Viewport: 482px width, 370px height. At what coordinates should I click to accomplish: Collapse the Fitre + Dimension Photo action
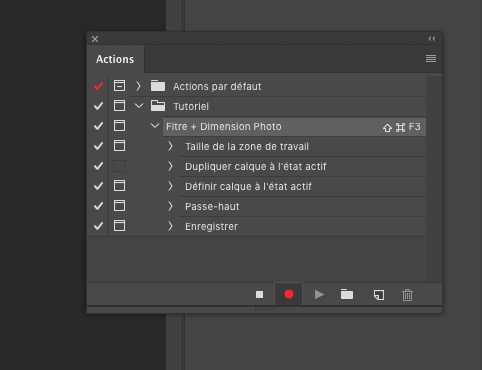(x=154, y=126)
